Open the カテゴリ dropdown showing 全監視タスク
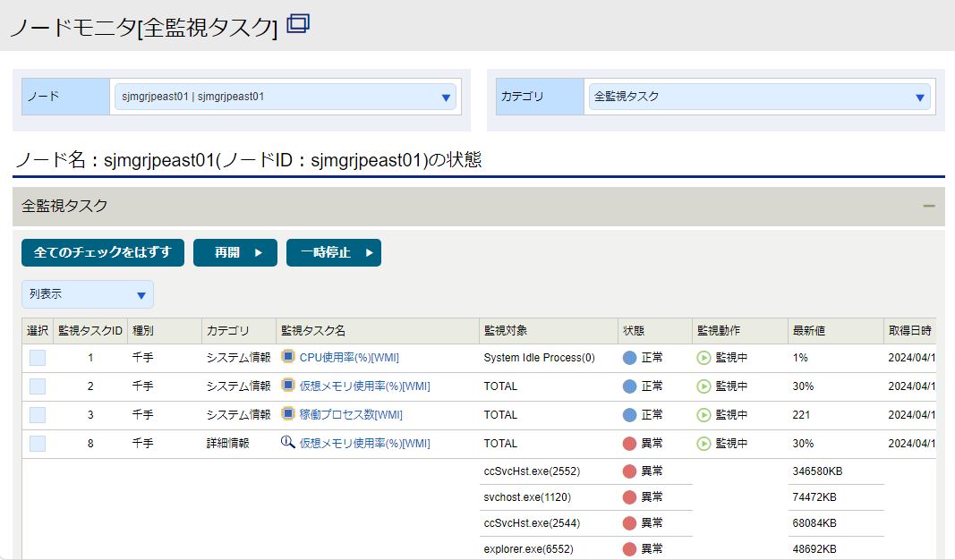 (760, 97)
